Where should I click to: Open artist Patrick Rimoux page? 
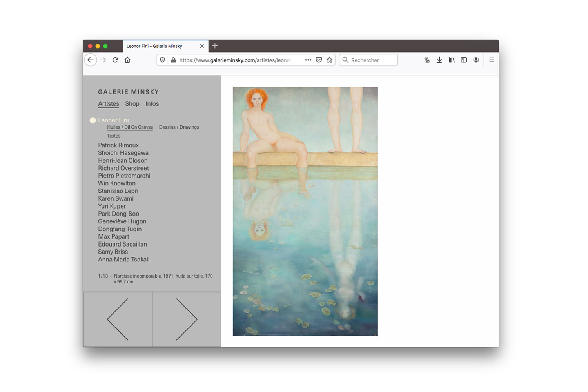click(x=118, y=145)
